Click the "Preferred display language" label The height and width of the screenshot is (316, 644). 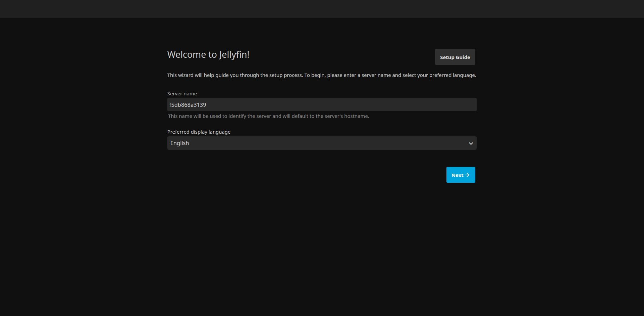[x=199, y=132]
